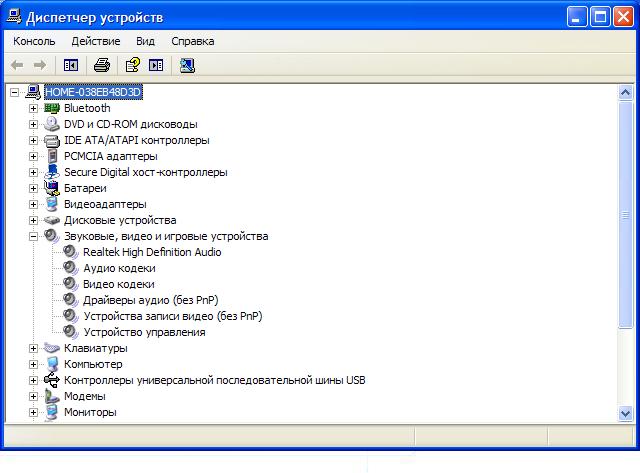Viewport: 640px width, 473px height.
Task: Expand the USB controllers node
Action: click(33, 380)
